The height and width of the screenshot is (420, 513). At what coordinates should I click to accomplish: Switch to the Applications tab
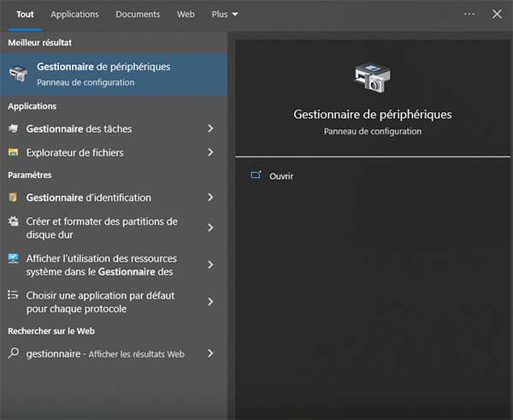point(74,15)
